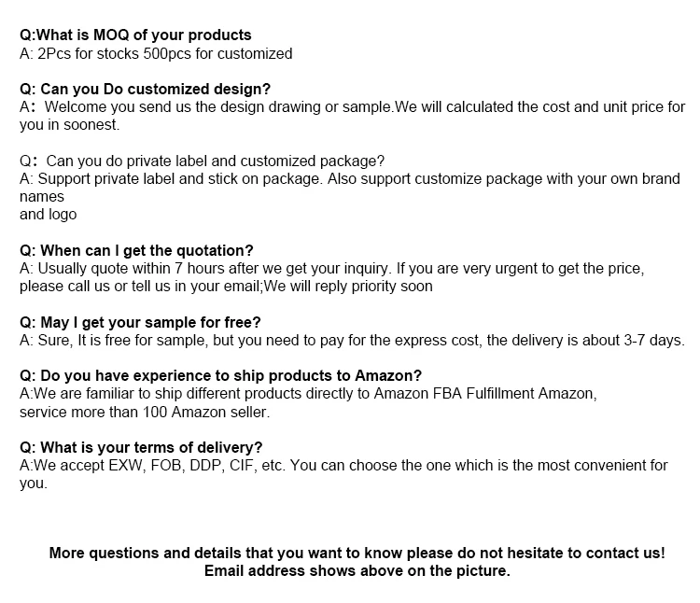Image resolution: width=700 pixels, height=603 pixels.
Task: Select the "What is your terms of delivery?" question
Action: (141, 447)
